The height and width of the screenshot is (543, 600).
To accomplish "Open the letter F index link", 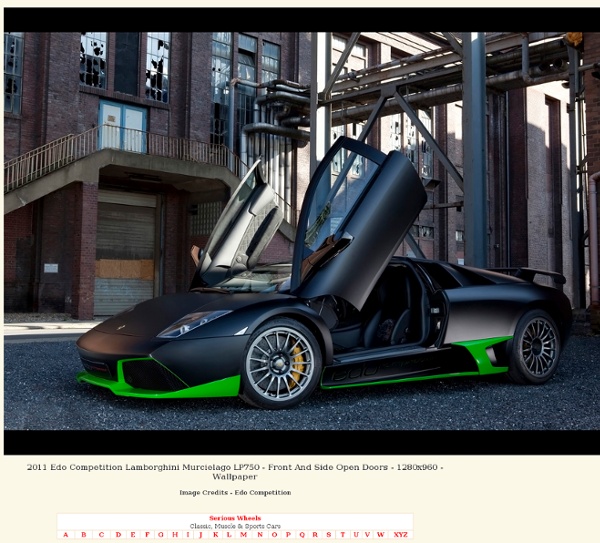I will click(147, 535).
